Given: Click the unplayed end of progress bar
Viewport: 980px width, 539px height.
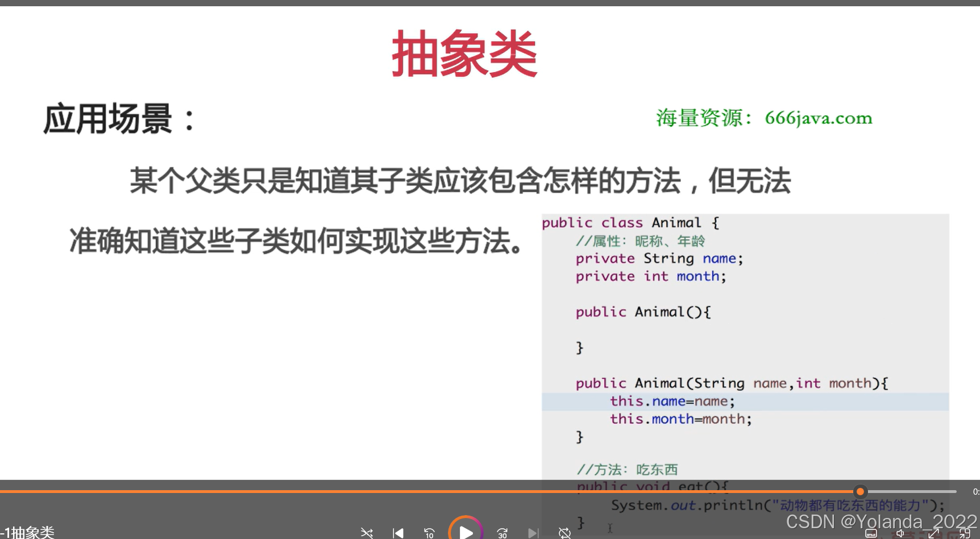Looking at the screenshot, I should [911, 491].
